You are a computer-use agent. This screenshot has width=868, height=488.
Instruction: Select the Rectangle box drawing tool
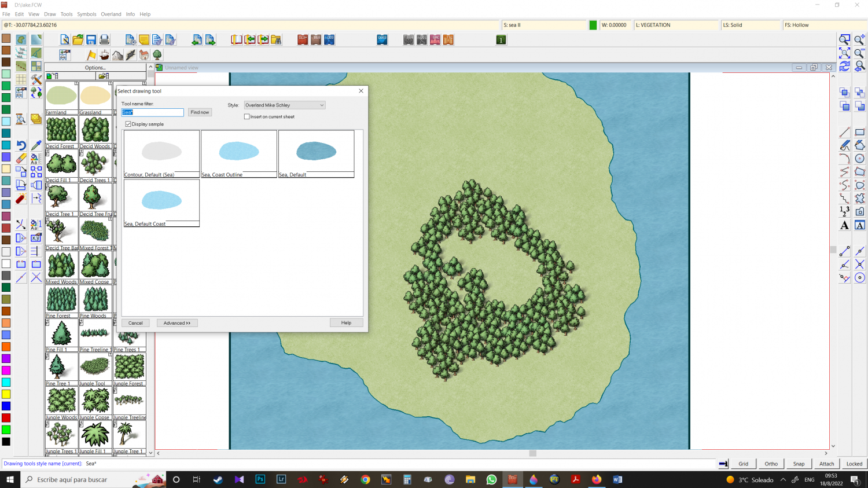(x=860, y=132)
